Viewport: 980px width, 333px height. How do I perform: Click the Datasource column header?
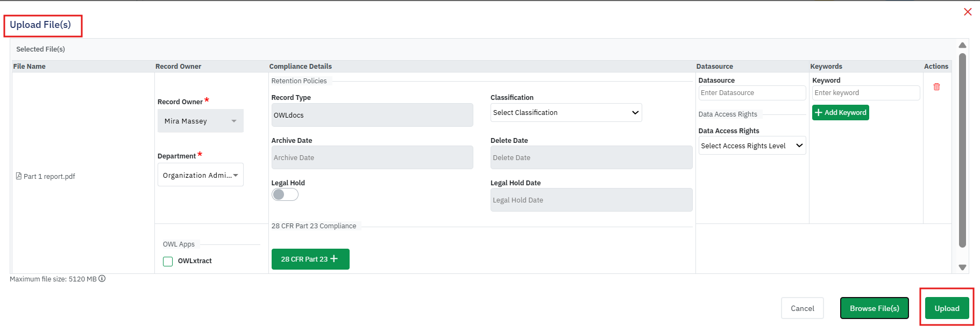[715, 67]
